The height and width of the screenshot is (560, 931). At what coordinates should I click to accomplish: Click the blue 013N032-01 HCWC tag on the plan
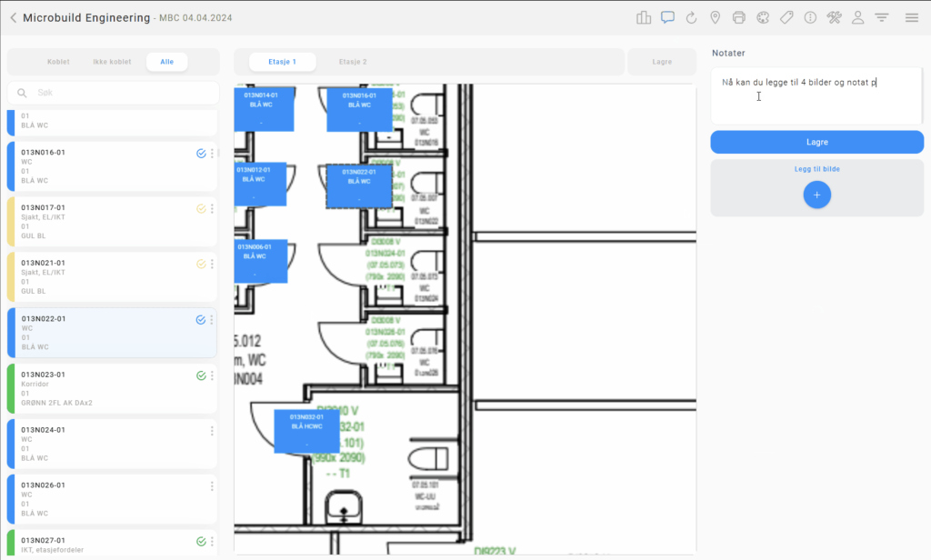point(306,431)
